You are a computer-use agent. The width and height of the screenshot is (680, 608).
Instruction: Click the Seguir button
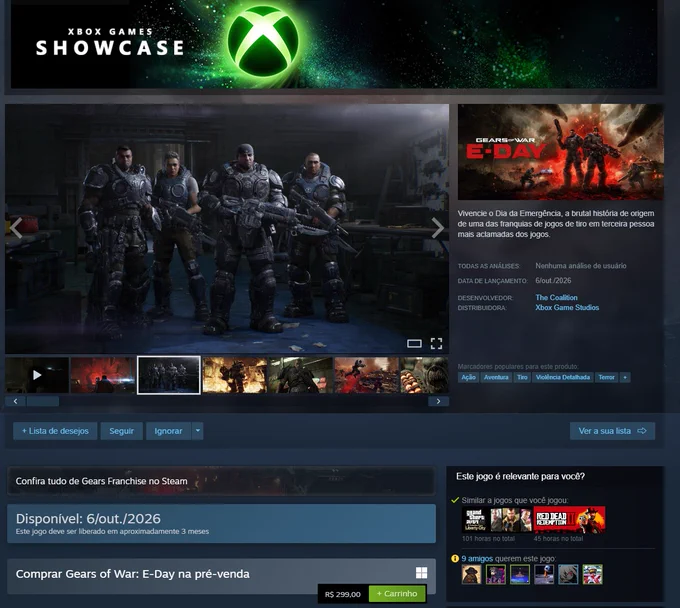point(121,431)
